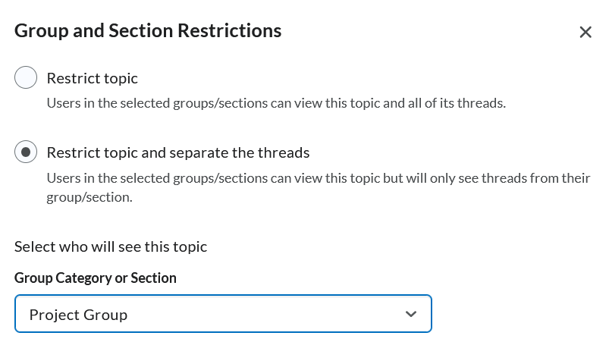Click the "Group Category or Section" field label
Viewport: 609px width, 364px height.
click(96, 278)
